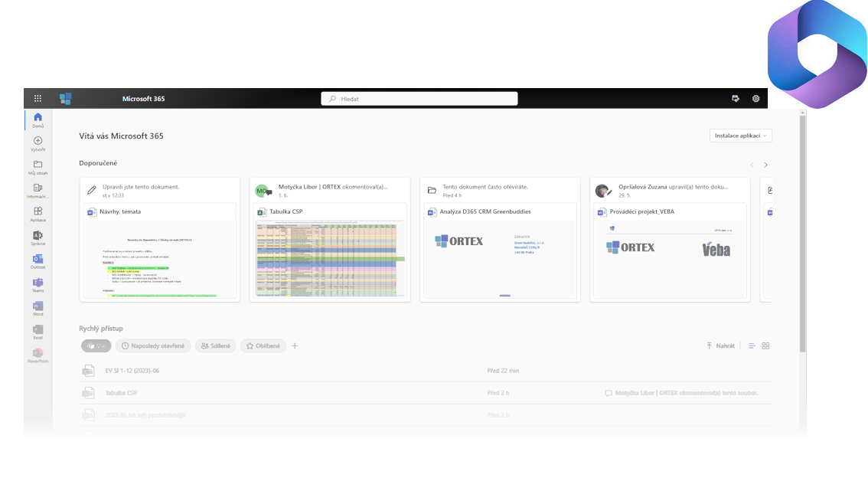868x478 pixels.
Task: Open the Prováděcí projekt_VEBA card title
Action: point(642,211)
